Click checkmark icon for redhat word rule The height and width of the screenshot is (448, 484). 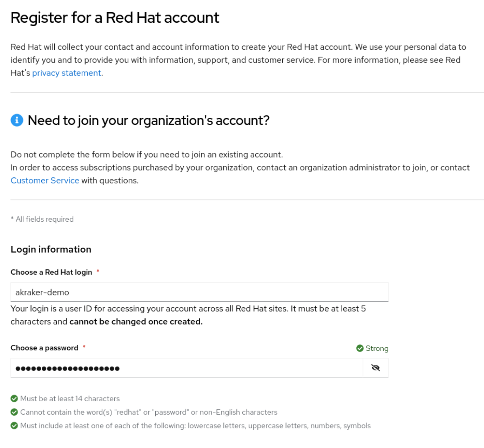click(x=14, y=412)
